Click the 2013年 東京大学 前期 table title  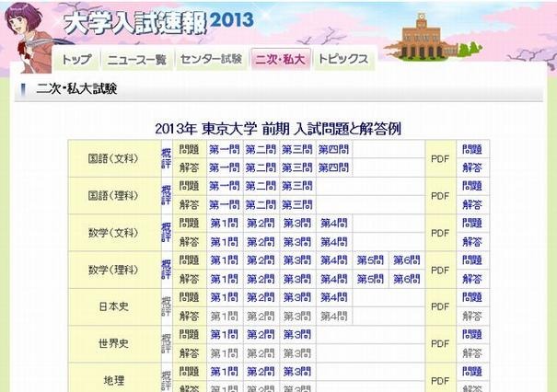(x=278, y=129)
